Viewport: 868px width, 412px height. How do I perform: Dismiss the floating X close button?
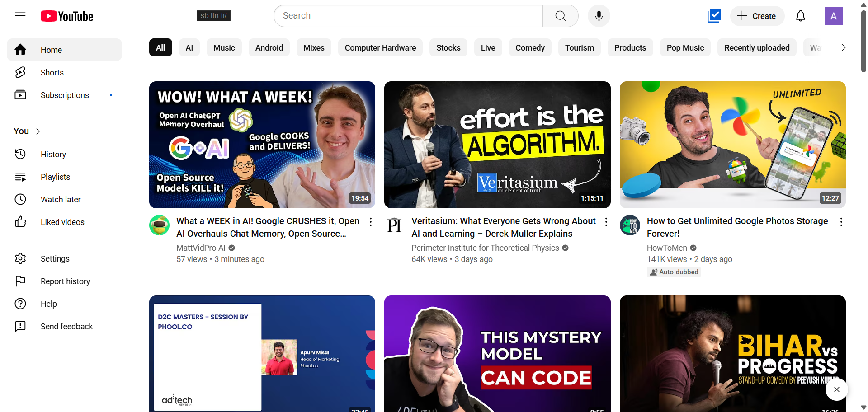click(x=837, y=389)
